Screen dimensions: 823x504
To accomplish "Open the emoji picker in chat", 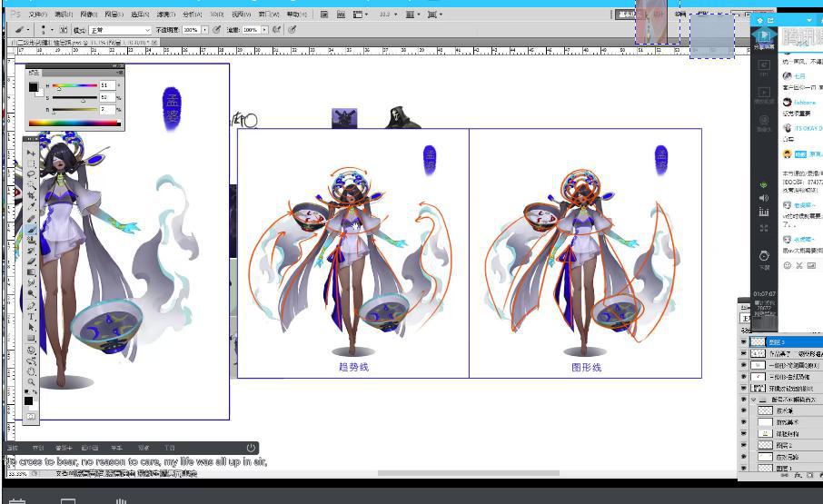I will point(787,265).
